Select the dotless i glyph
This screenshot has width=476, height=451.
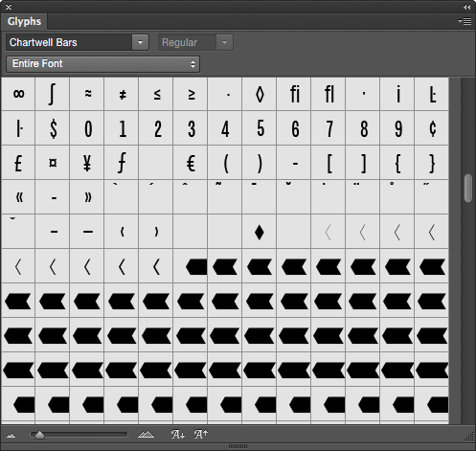[x=397, y=94]
